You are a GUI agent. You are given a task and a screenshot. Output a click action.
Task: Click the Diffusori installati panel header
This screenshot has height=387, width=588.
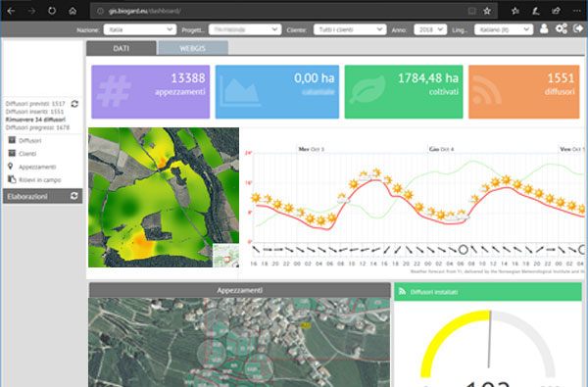pyautogui.click(x=488, y=292)
